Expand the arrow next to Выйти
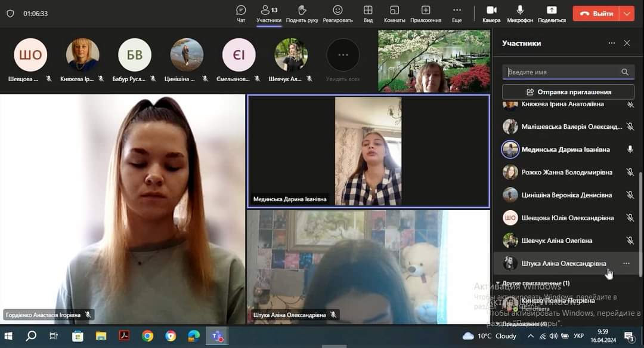644x348 pixels. [627, 14]
